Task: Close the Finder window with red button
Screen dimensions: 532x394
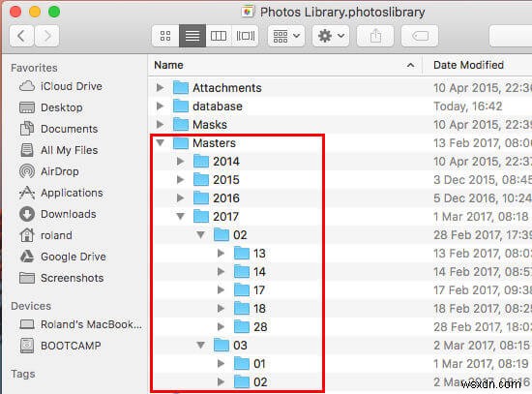Action: 15,12
